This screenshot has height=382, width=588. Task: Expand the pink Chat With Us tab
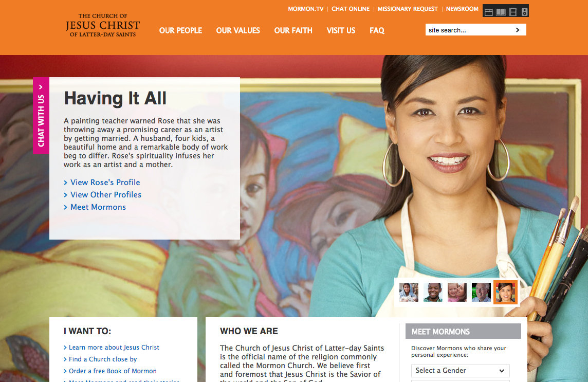tap(41, 116)
